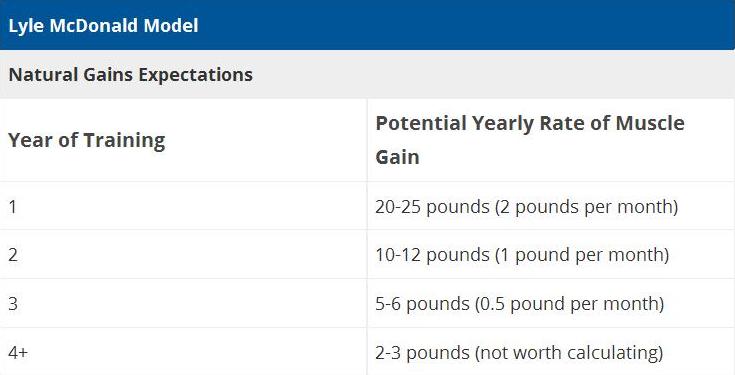Click the word 'Expectations' in the subheading
The height and width of the screenshot is (375, 735).
click(x=195, y=75)
